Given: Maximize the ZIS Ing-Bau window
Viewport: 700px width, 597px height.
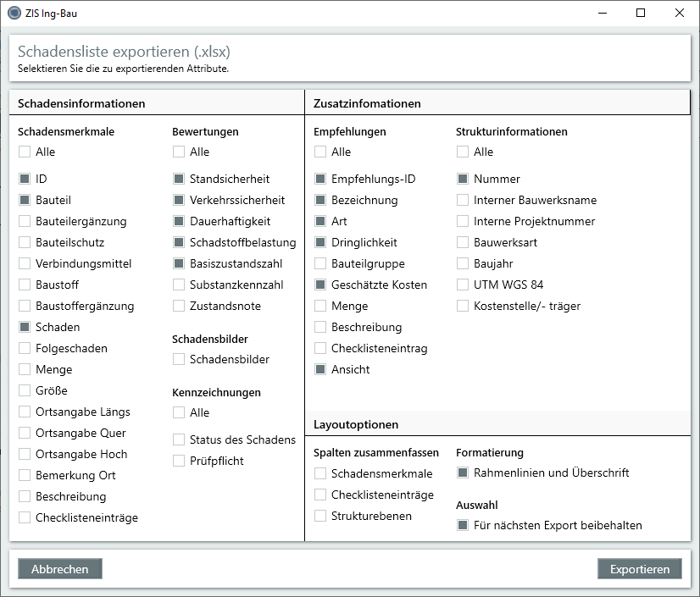Looking at the screenshot, I should tap(641, 13).
